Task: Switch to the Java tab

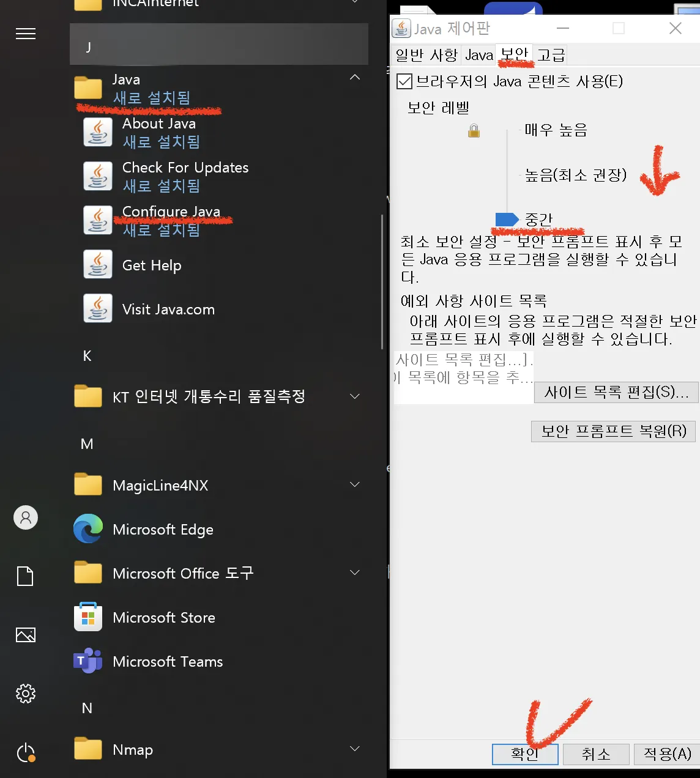Action: click(478, 55)
